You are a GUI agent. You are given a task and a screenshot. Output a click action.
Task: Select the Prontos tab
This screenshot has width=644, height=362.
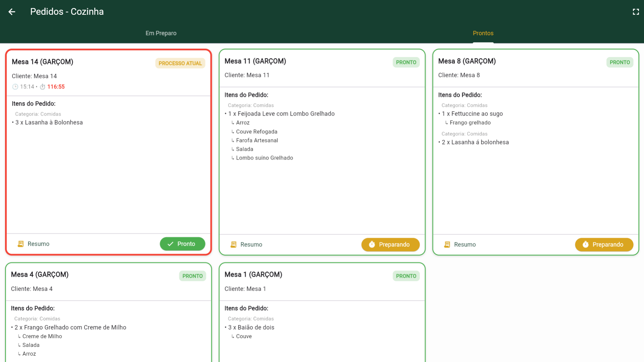[483, 33]
